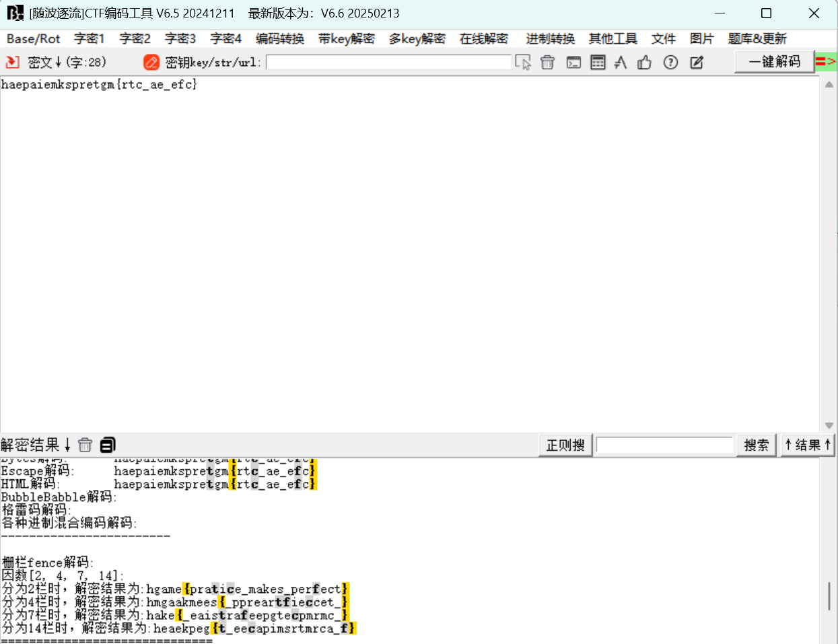Screen dimensions: 838x644
Task: Open the help question-mark icon
Action: 670,61
